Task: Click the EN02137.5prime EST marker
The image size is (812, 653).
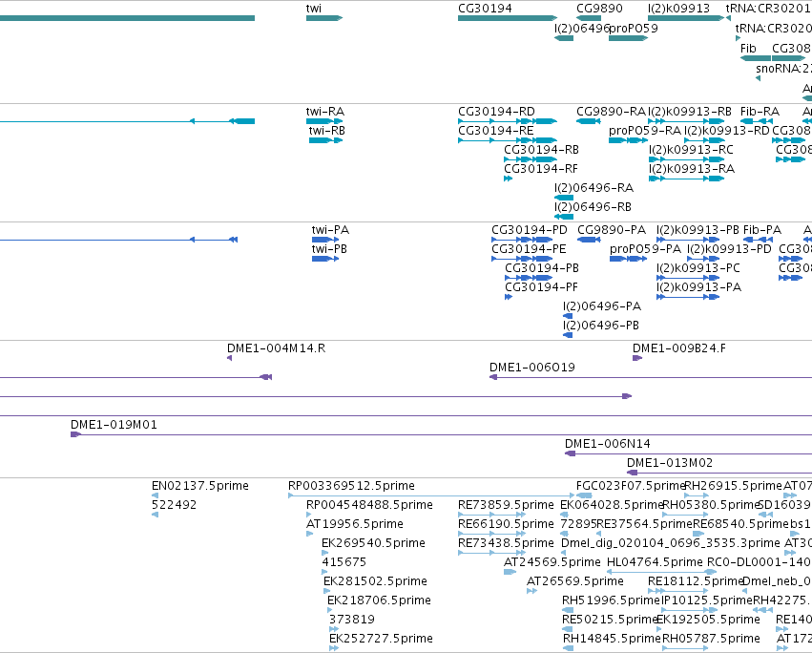Action: (x=155, y=495)
